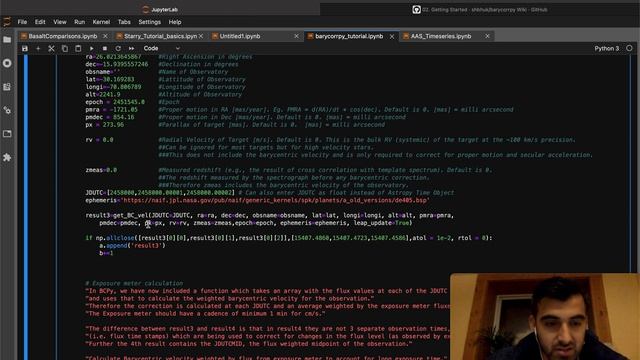Open the Help menu

(x=175, y=22)
